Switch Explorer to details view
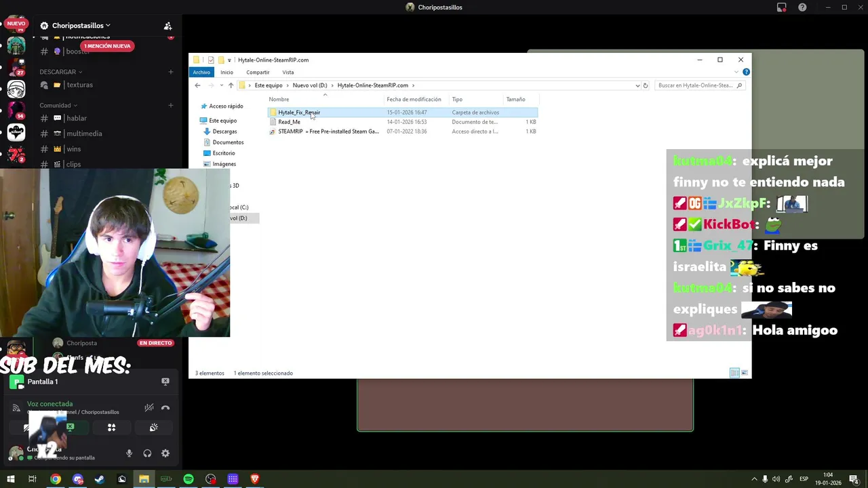 click(734, 373)
